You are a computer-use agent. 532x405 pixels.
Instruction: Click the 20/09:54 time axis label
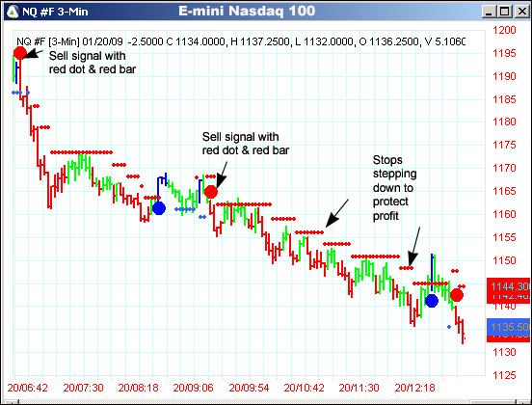pyautogui.click(x=249, y=388)
